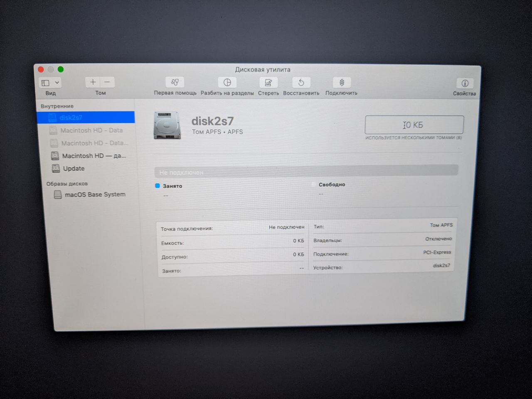Click the Восстановить restore icon
Image resolution: width=532 pixels, height=399 pixels.
click(301, 83)
